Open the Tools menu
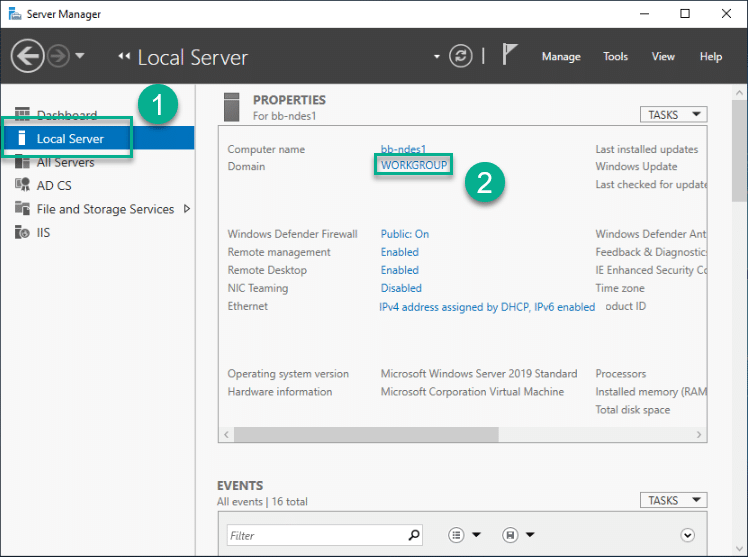The height and width of the screenshot is (557, 748). coord(615,57)
